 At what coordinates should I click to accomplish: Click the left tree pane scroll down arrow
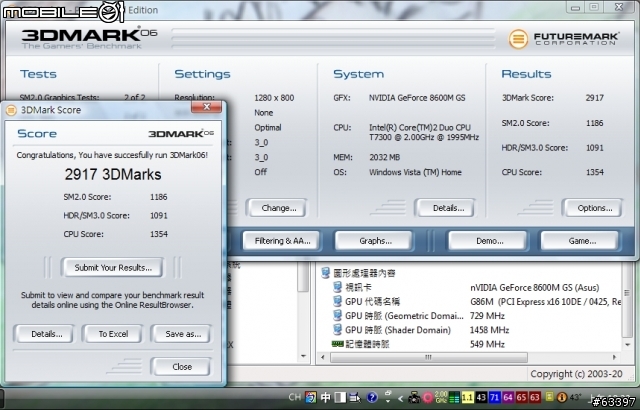click(303, 356)
